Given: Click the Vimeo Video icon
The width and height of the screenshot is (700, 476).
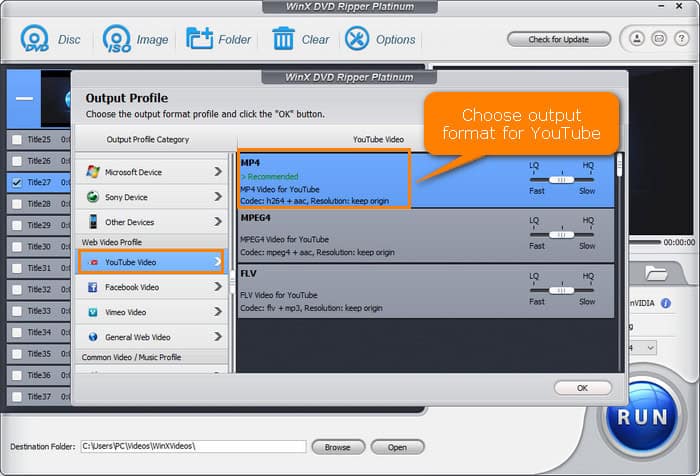Looking at the screenshot, I should tap(93, 312).
